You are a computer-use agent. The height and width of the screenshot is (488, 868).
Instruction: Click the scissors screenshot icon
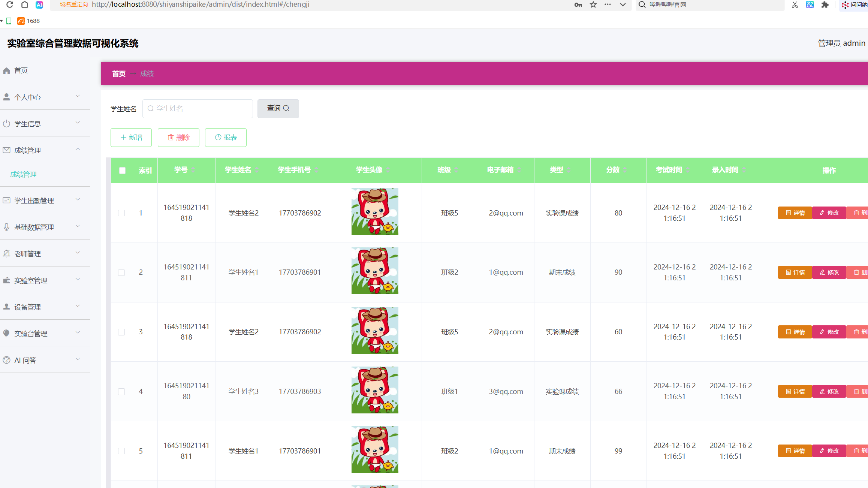(x=795, y=4)
